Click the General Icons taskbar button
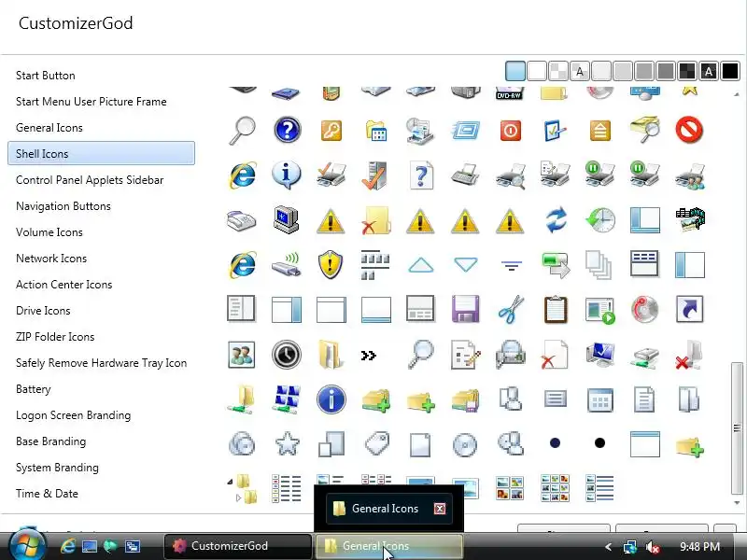747x560 pixels. point(388,546)
